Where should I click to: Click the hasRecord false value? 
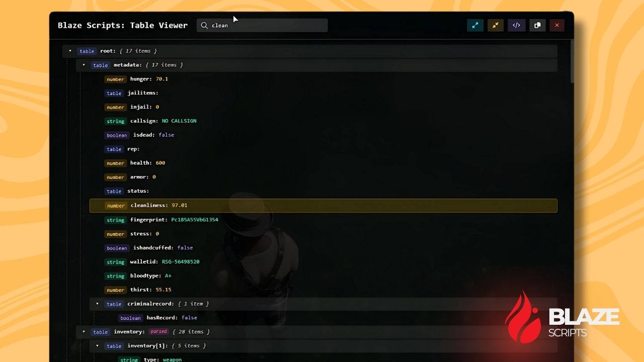pos(189,318)
